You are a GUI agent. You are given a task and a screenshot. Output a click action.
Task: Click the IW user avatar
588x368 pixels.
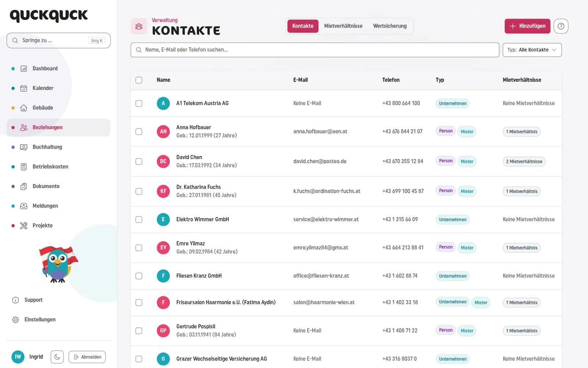(x=18, y=357)
